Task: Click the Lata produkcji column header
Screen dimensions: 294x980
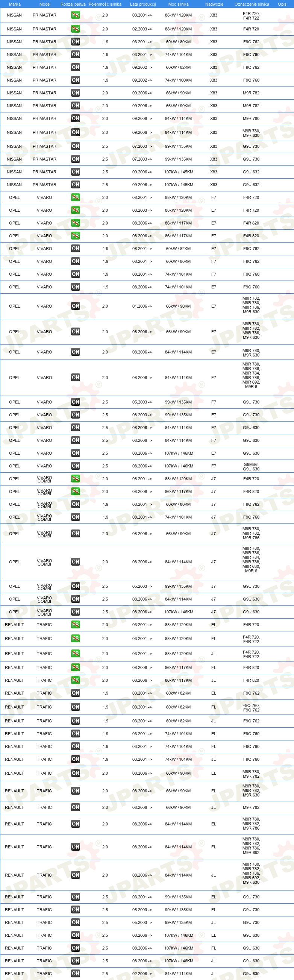Action: click(142, 4)
